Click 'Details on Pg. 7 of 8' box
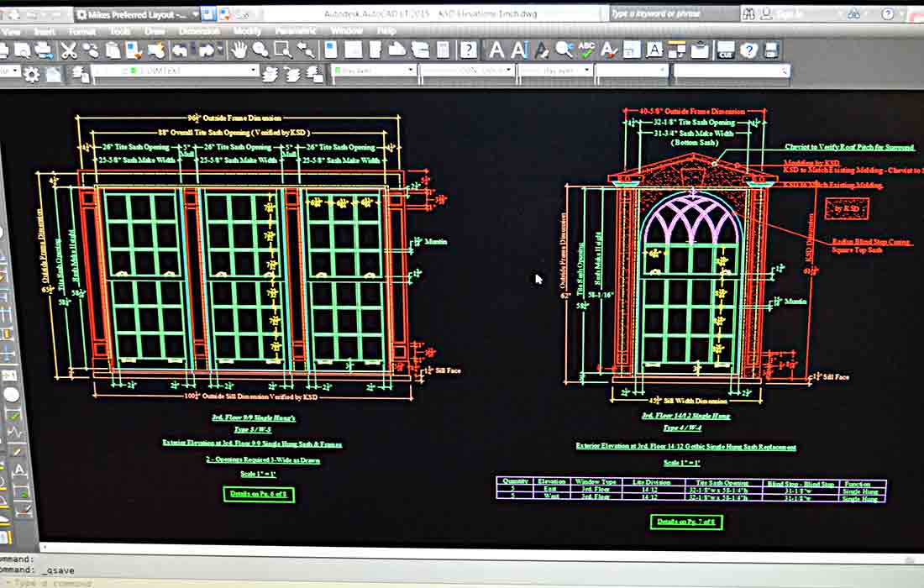This screenshot has width=924, height=588. [x=686, y=522]
